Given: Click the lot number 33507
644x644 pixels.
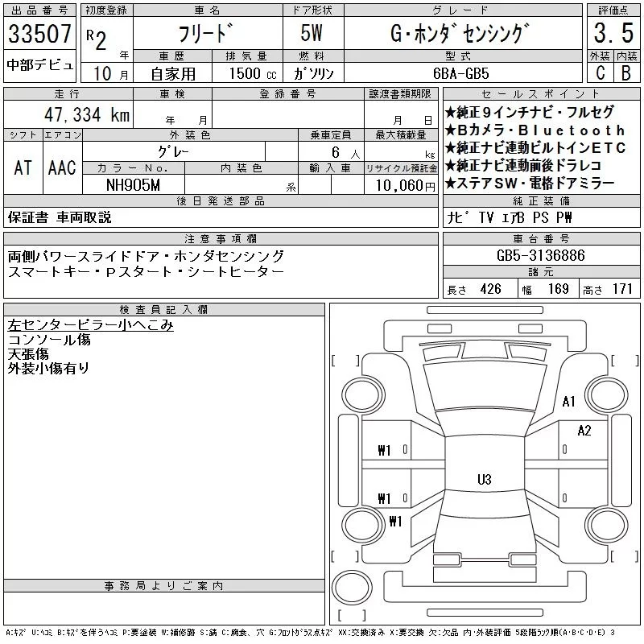Looking at the screenshot, I should click(39, 34).
